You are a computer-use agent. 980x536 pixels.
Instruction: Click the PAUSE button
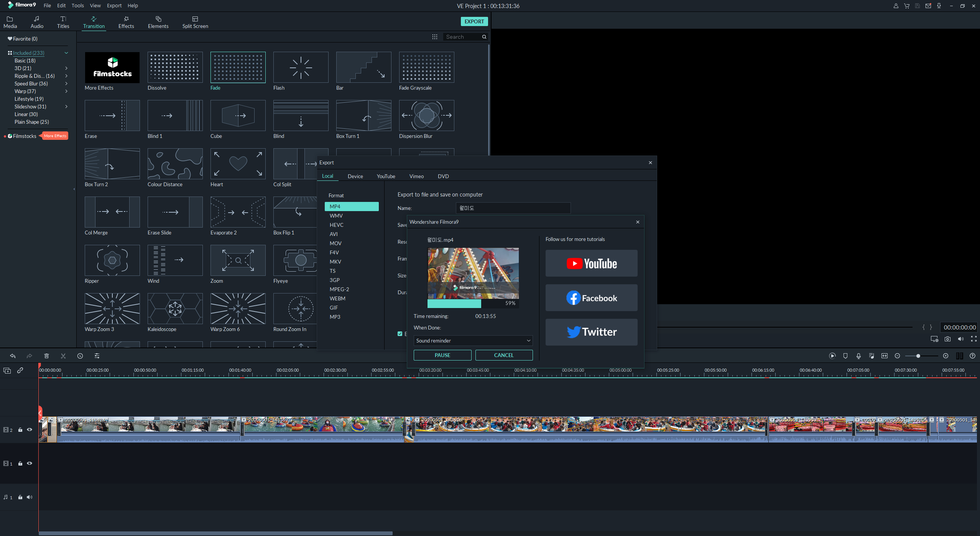442,355
